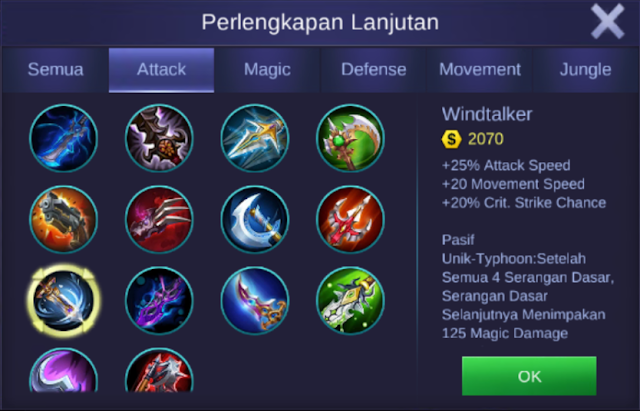The width and height of the screenshot is (640, 411).
Task: Pick the green-background white greatsword icon
Action: 350,300
